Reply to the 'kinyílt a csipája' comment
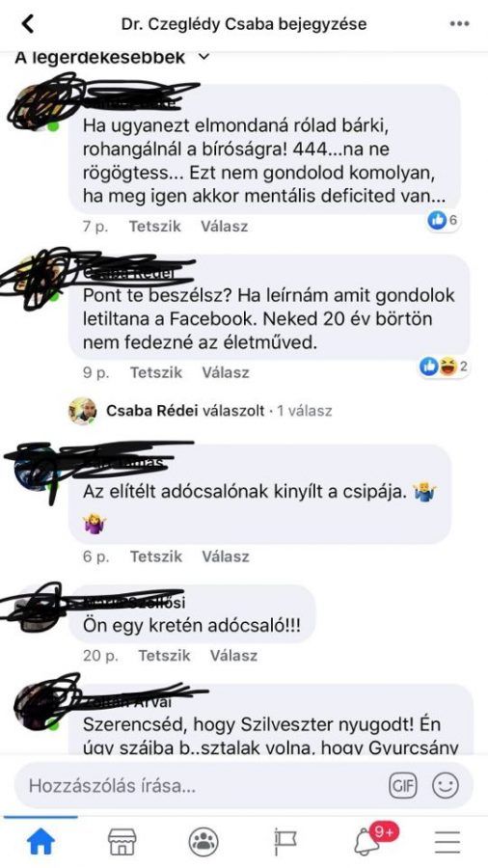 [225, 556]
